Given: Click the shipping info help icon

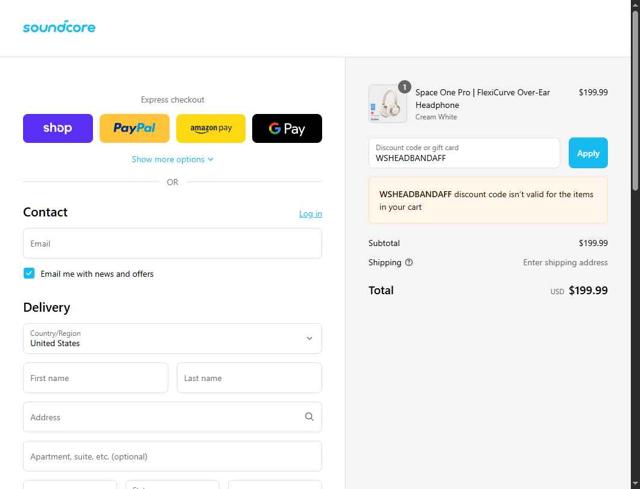Looking at the screenshot, I should click(409, 262).
